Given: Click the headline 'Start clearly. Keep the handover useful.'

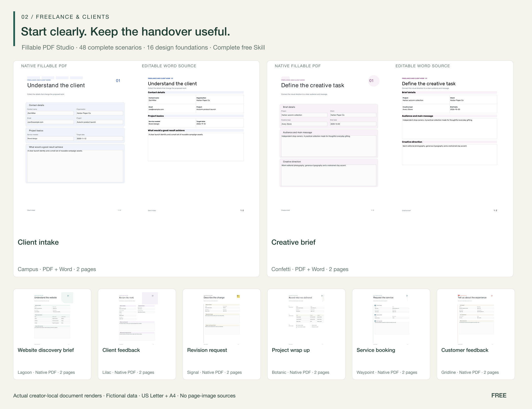Looking at the screenshot, I should tap(126, 32).
